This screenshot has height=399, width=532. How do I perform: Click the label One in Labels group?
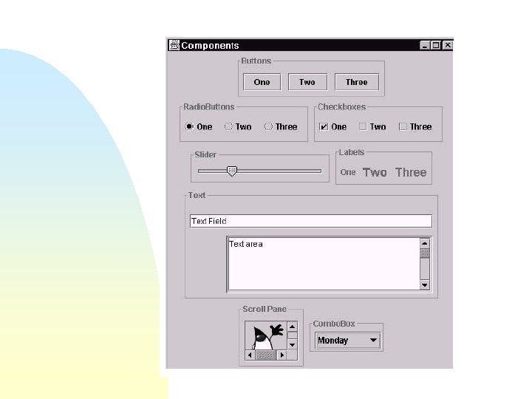(x=348, y=172)
